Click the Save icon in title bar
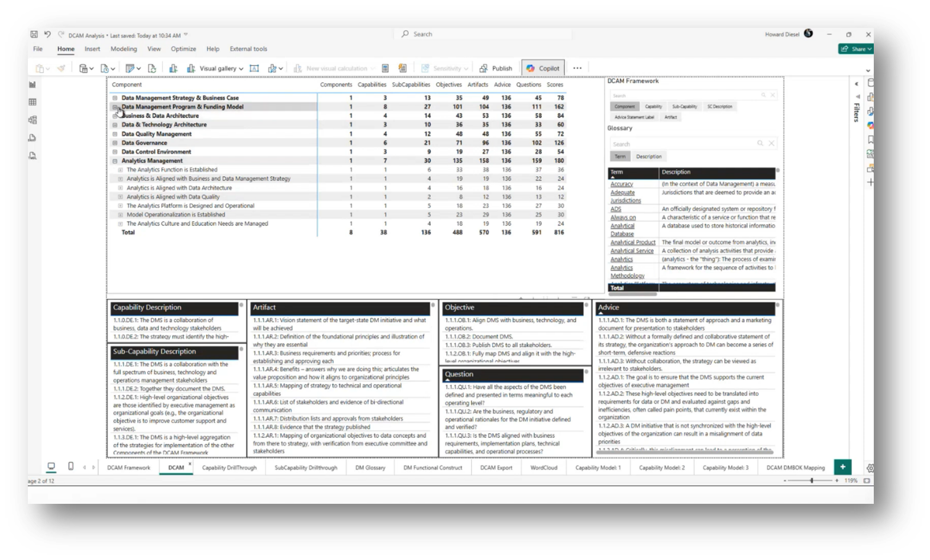930x560 pixels. coord(34,35)
